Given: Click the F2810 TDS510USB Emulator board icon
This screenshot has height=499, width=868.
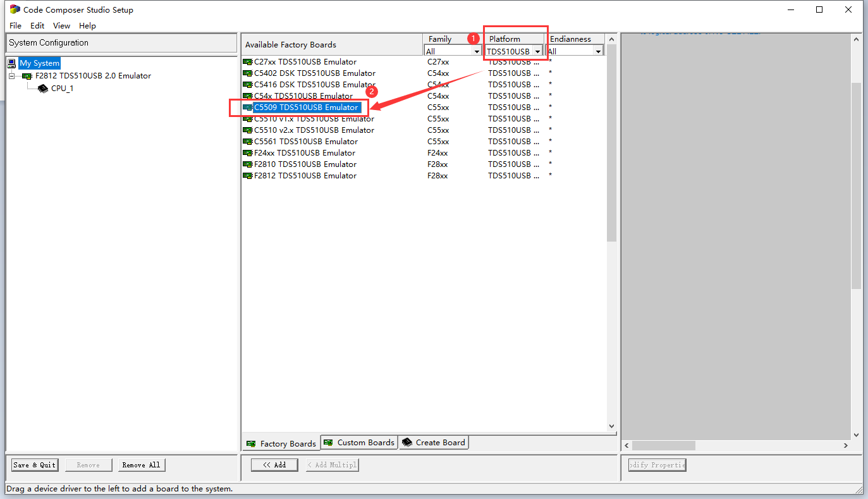Looking at the screenshot, I should (248, 164).
